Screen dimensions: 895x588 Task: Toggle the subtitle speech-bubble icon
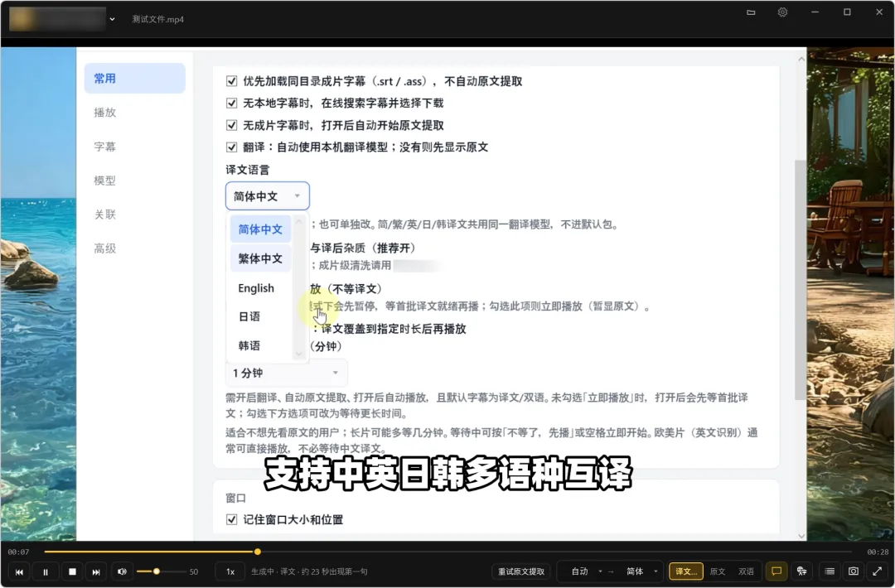[776, 571]
